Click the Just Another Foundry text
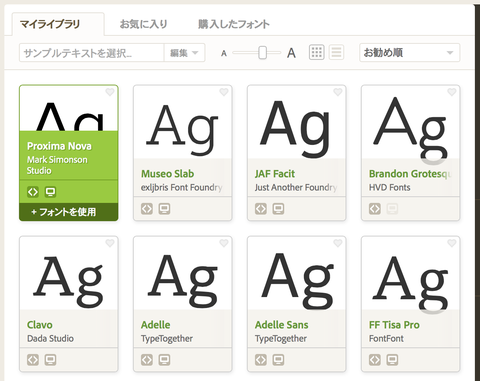 [296, 187]
